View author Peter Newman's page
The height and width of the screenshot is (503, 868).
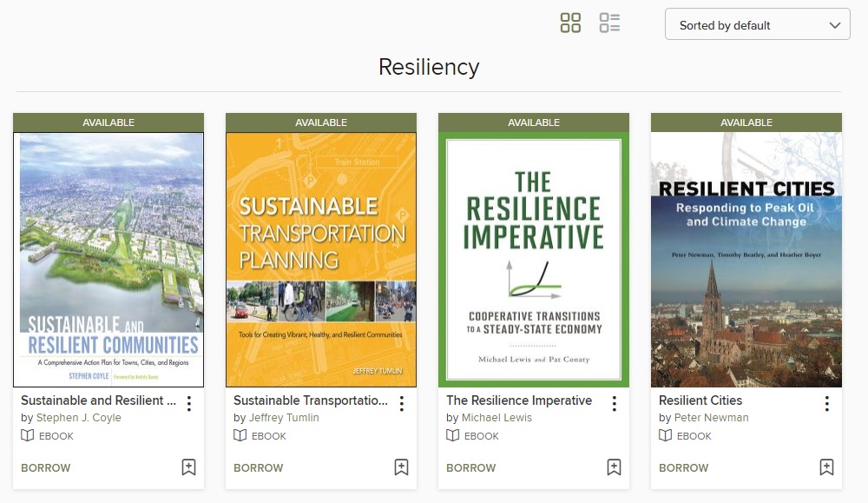tap(712, 418)
